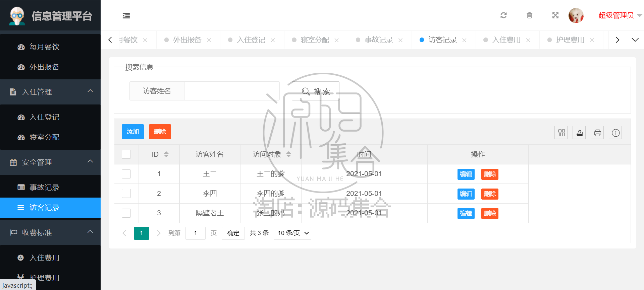Viewport: 644px width, 290px height.
Task: Close the 护理费用 tab
Action: click(592, 40)
